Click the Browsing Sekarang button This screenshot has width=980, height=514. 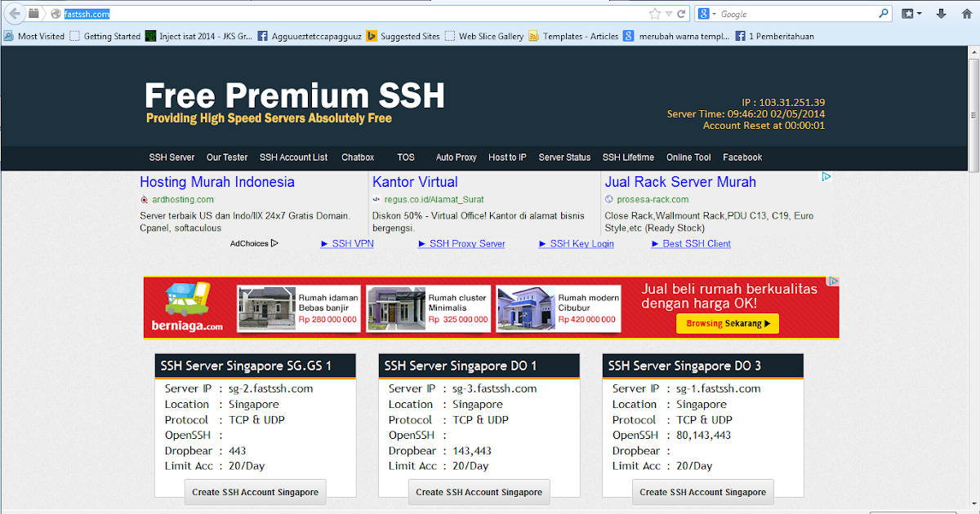tap(728, 324)
